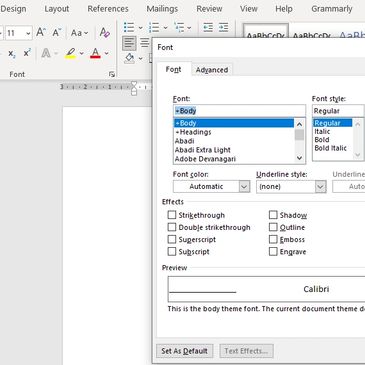Apply yellow text highlight color
Viewport: 365px width, 365px height.
point(70,53)
